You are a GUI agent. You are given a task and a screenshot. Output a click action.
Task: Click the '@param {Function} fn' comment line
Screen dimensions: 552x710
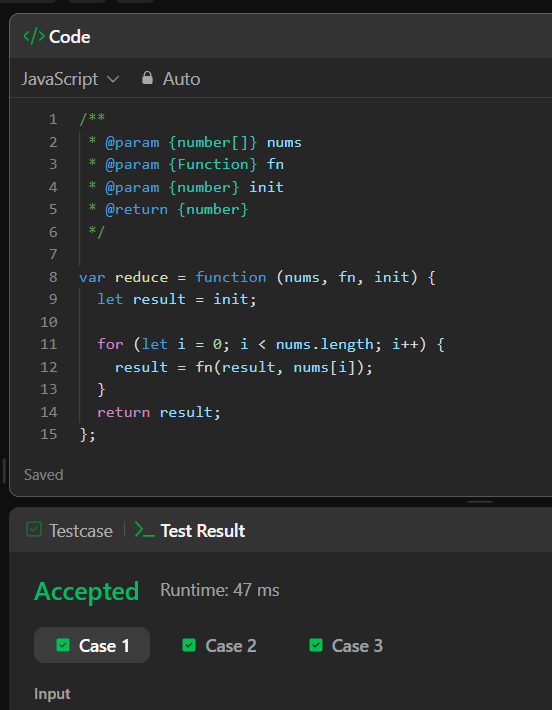(x=186, y=164)
